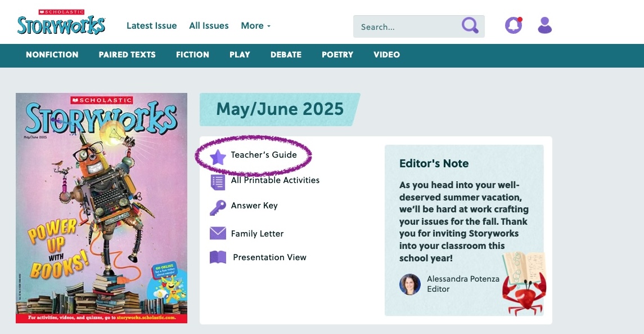Go to All Issues
644x334 pixels.
point(209,26)
